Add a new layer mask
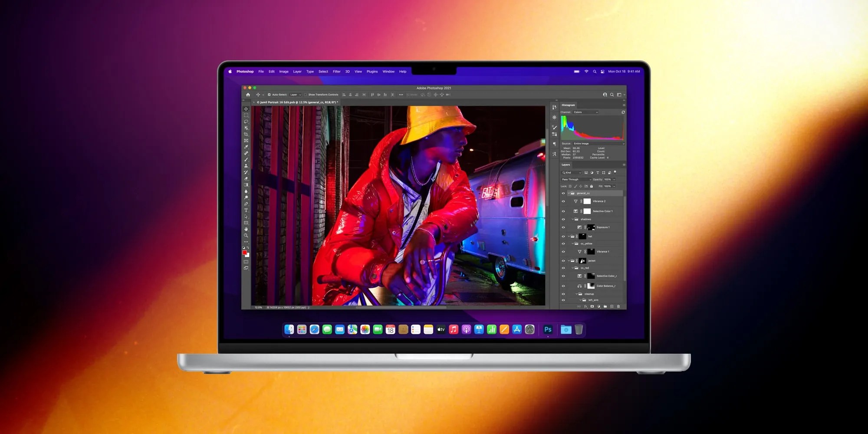This screenshot has width=868, height=434. (x=592, y=306)
